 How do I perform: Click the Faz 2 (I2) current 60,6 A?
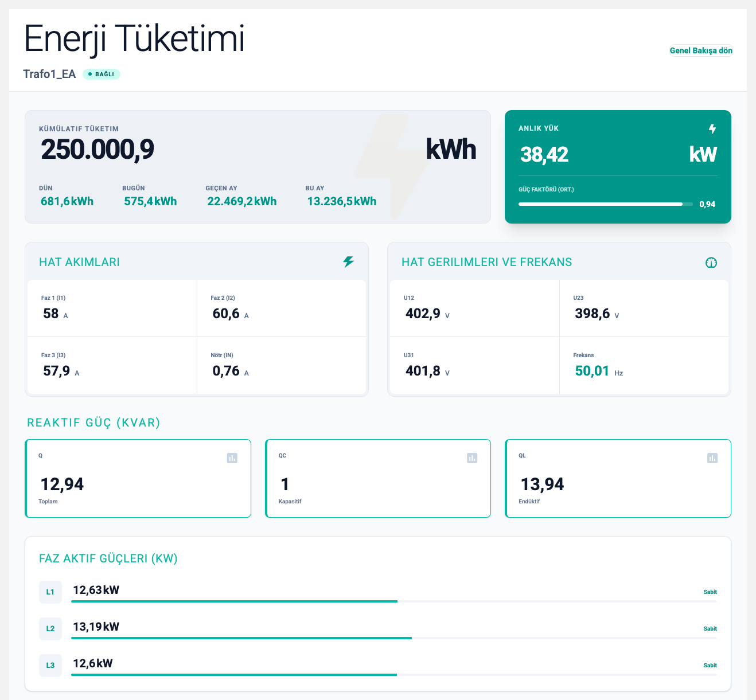tap(231, 314)
